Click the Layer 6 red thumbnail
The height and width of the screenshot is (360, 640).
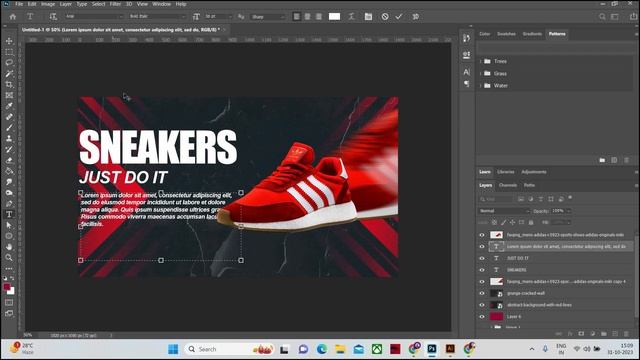(496, 317)
